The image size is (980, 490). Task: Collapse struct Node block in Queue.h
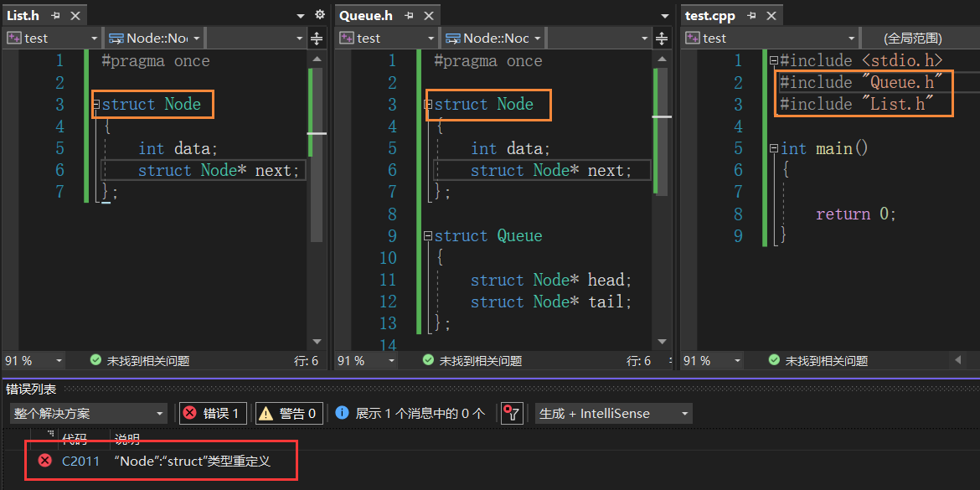428,105
